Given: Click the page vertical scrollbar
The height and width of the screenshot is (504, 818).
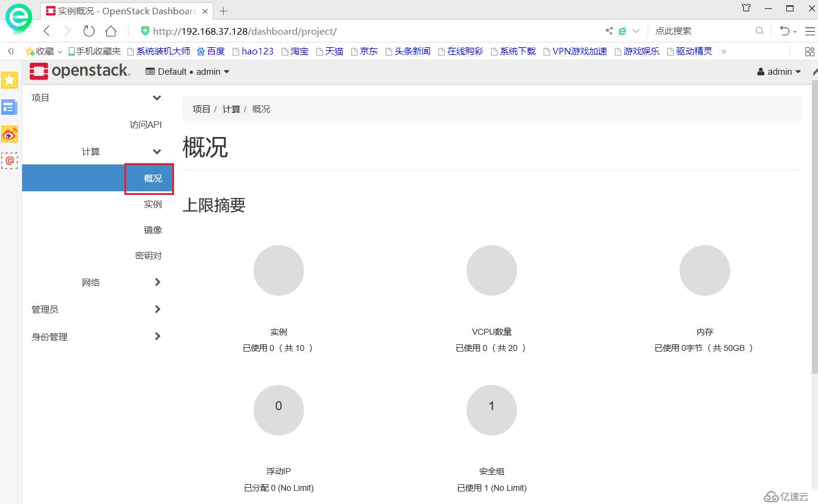Looking at the screenshot, I should point(814,227).
